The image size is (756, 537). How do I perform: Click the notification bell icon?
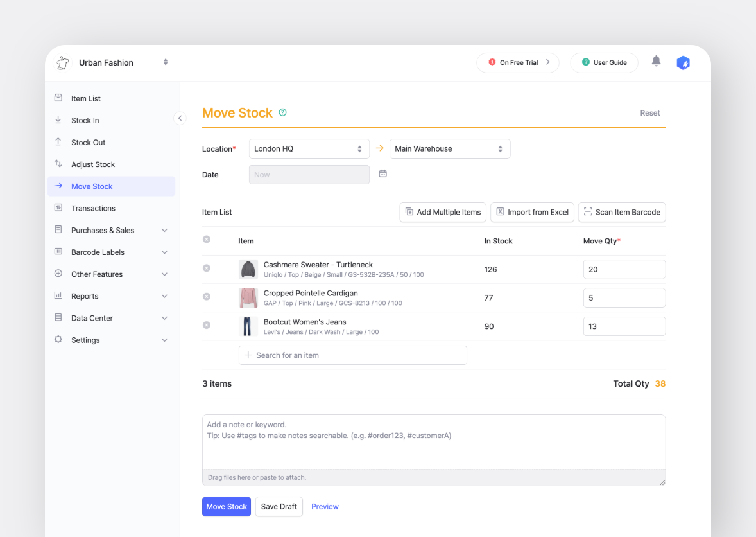point(656,61)
